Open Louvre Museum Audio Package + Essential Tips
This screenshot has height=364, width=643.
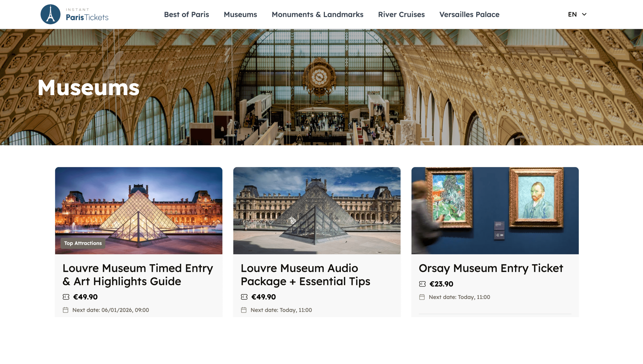tap(305, 274)
